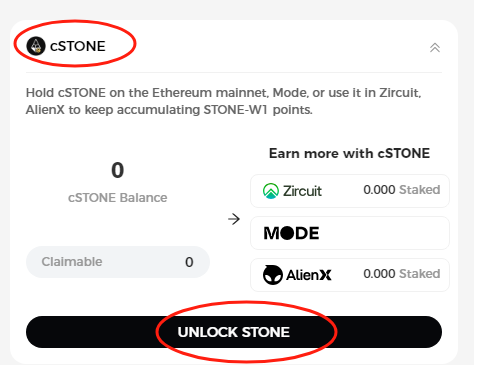Click the Claimable amount pill
The height and width of the screenshot is (365, 492).
[x=118, y=262]
